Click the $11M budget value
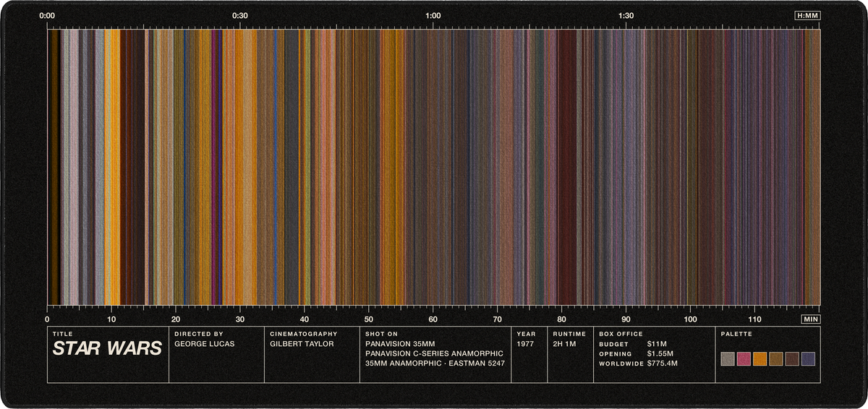The image size is (868, 409). 657,344
